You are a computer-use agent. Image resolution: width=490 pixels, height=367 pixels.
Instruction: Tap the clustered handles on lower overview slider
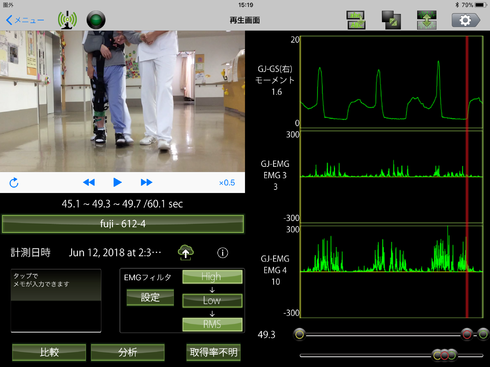[x=444, y=355]
